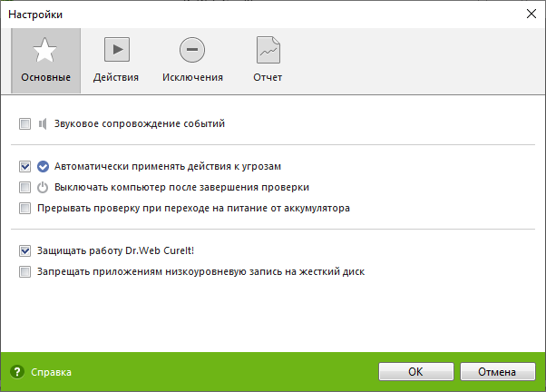Check Выключать компьютер после завершения проверки

(x=24, y=188)
